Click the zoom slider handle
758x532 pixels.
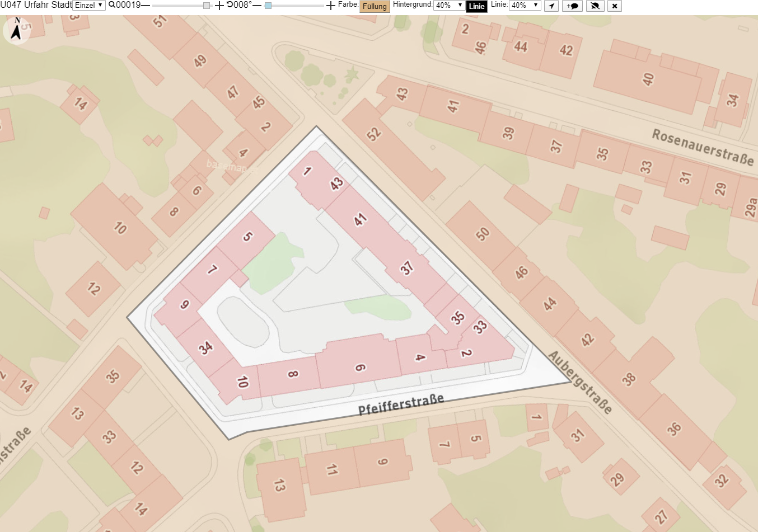pyautogui.click(x=207, y=6)
